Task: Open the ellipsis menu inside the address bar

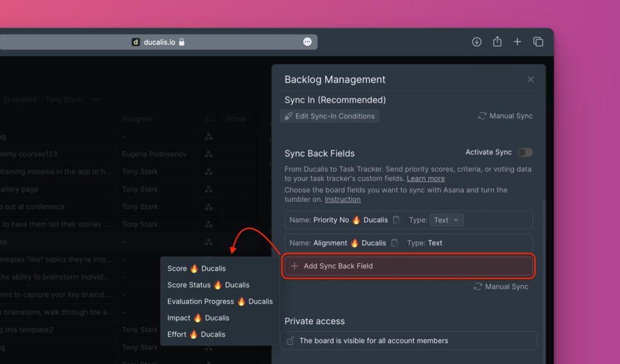Action: pyautogui.click(x=307, y=42)
